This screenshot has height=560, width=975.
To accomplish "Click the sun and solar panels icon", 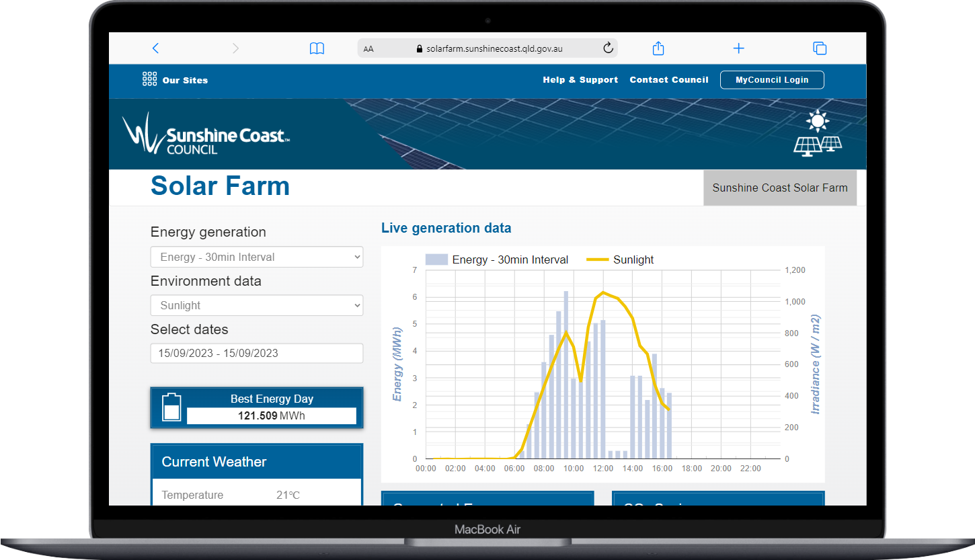I will (818, 132).
